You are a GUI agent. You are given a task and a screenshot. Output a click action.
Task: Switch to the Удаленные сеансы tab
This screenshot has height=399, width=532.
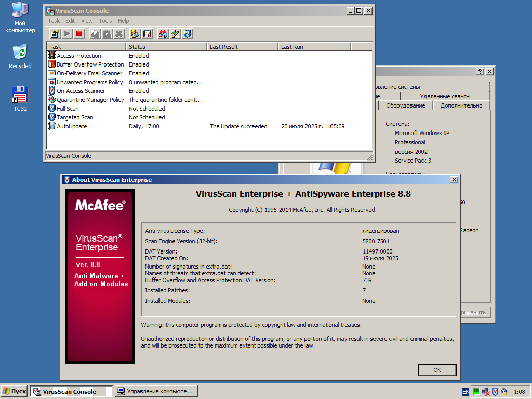click(445, 96)
